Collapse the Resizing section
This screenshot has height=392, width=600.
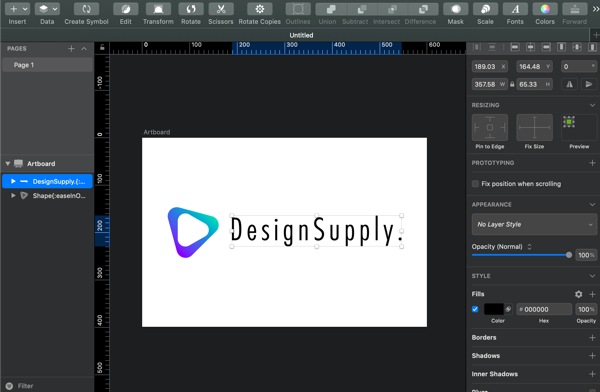[x=592, y=105]
